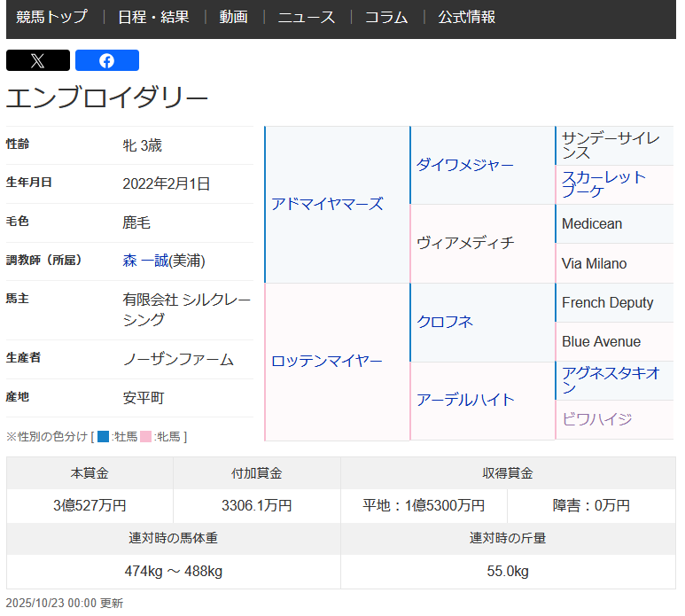685x616 pixels.
Task: Go to the 動画 section
Action: click(233, 17)
